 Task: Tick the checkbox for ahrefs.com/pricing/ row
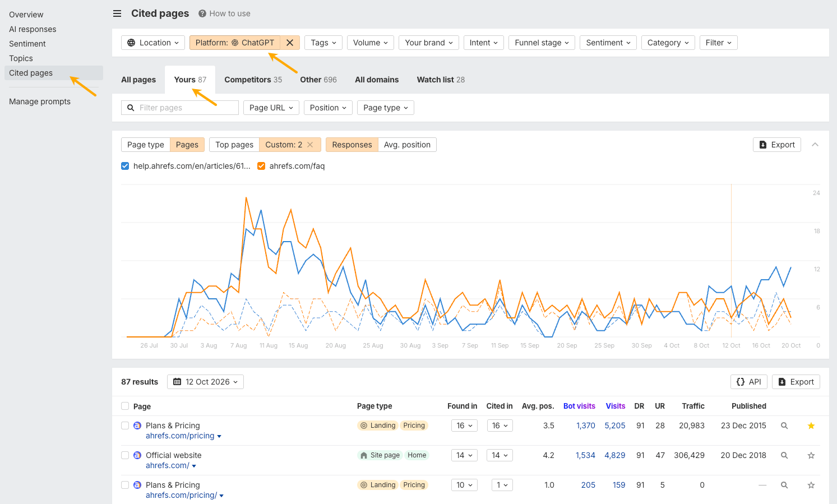point(125,485)
